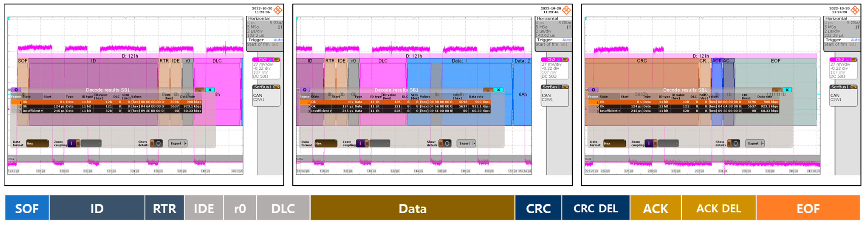Toggle Show details in the left capture
Image resolution: width=868 pixels, height=225 pixels.
156,143
